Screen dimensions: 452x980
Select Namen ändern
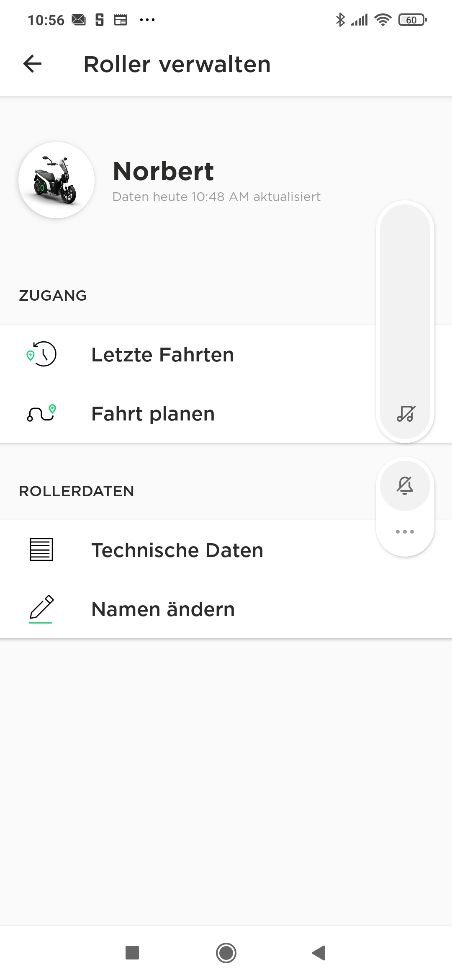pyautogui.click(x=163, y=609)
